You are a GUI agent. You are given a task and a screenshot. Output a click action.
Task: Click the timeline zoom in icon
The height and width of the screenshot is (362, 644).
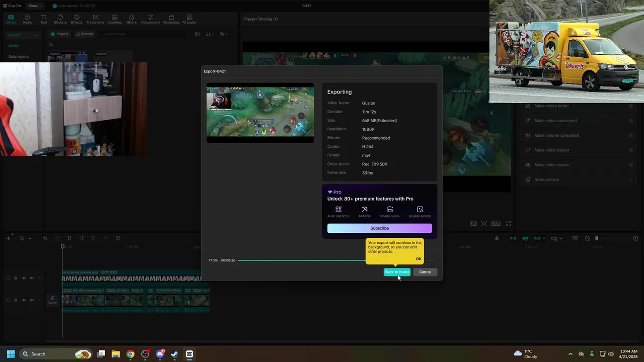[x=635, y=238]
